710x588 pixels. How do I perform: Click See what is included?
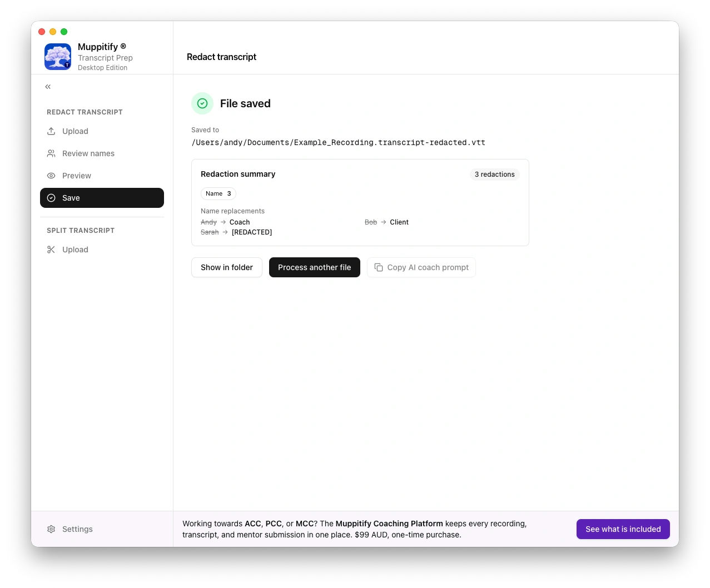[x=623, y=529]
